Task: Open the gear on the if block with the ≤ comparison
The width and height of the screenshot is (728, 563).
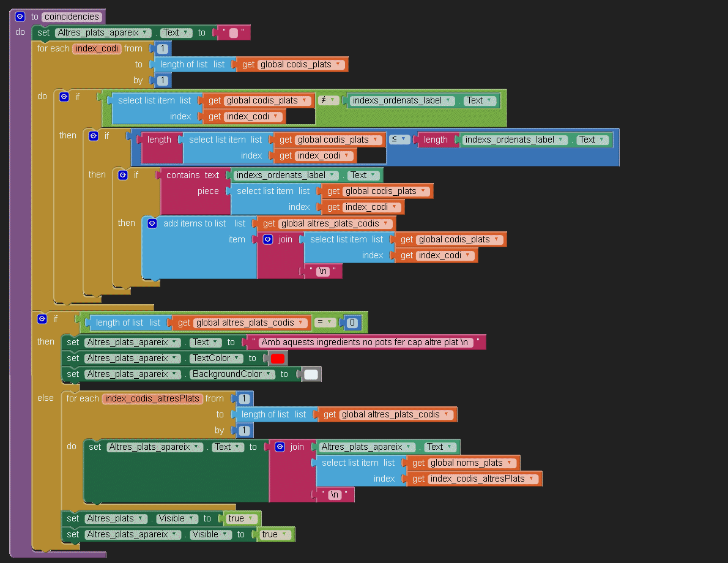Action: coord(94,136)
